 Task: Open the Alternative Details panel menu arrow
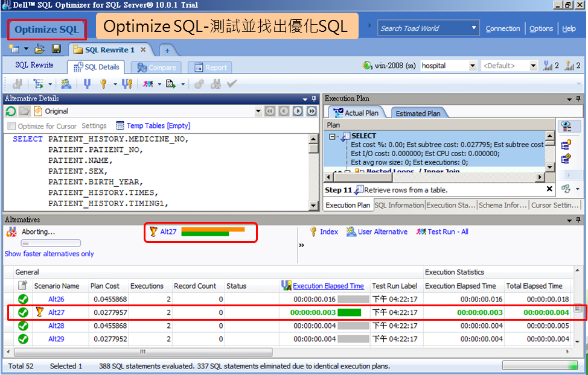(305, 99)
